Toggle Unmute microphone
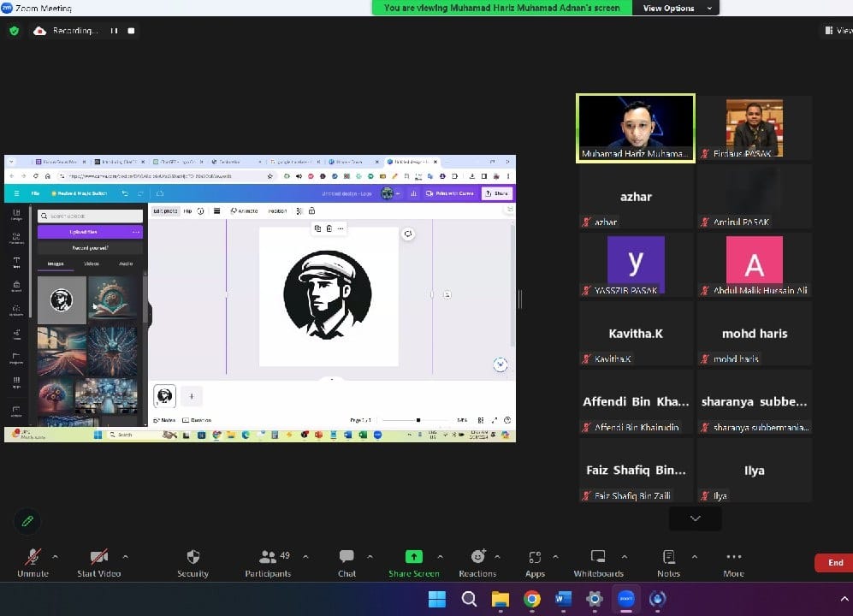The width and height of the screenshot is (853, 616). click(x=33, y=557)
